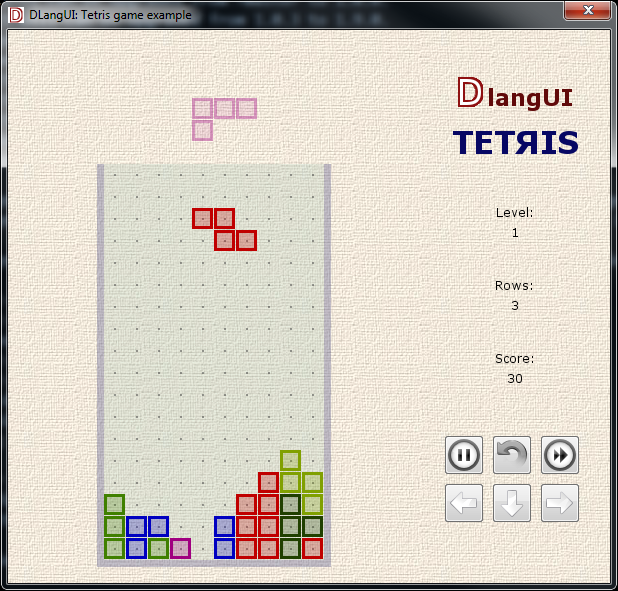
Task: Click the Score label
Action: [514, 358]
